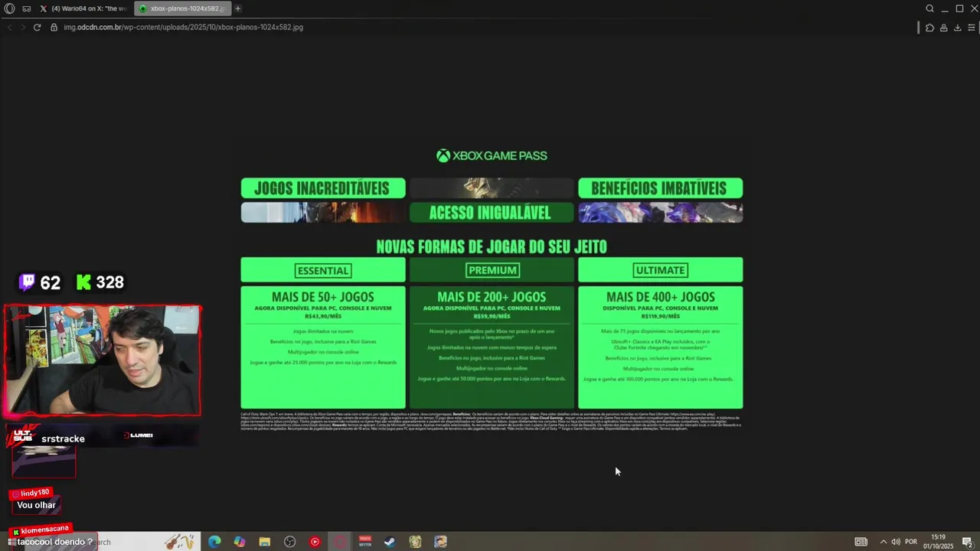The image size is (980, 551).
Task: Open the downloads icon
Action: click(x=958, y=28)
